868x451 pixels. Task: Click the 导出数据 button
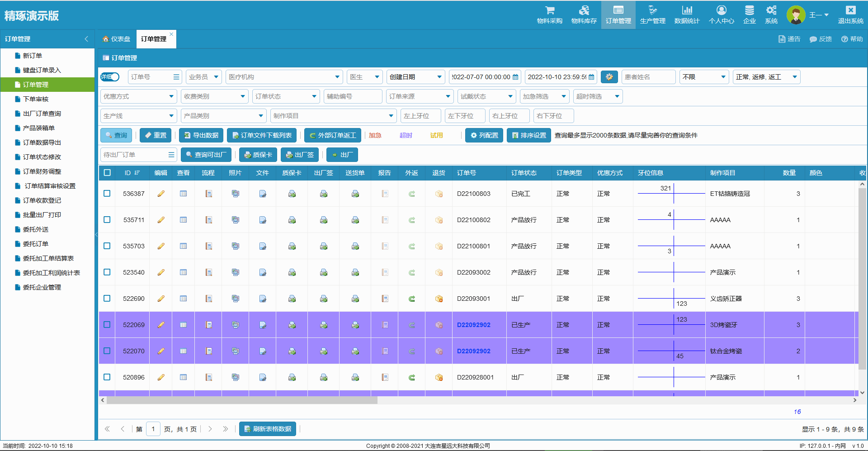point(201,135)
